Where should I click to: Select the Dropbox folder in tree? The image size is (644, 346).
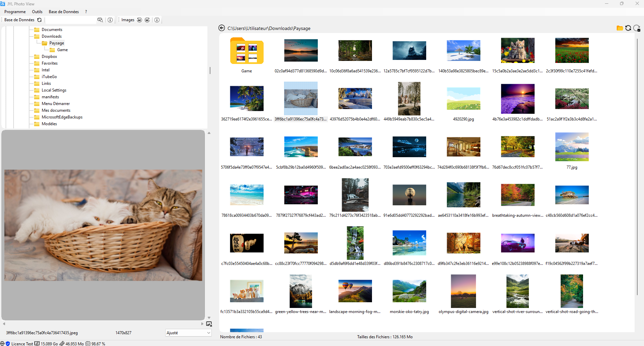click(x=49, y=57)
